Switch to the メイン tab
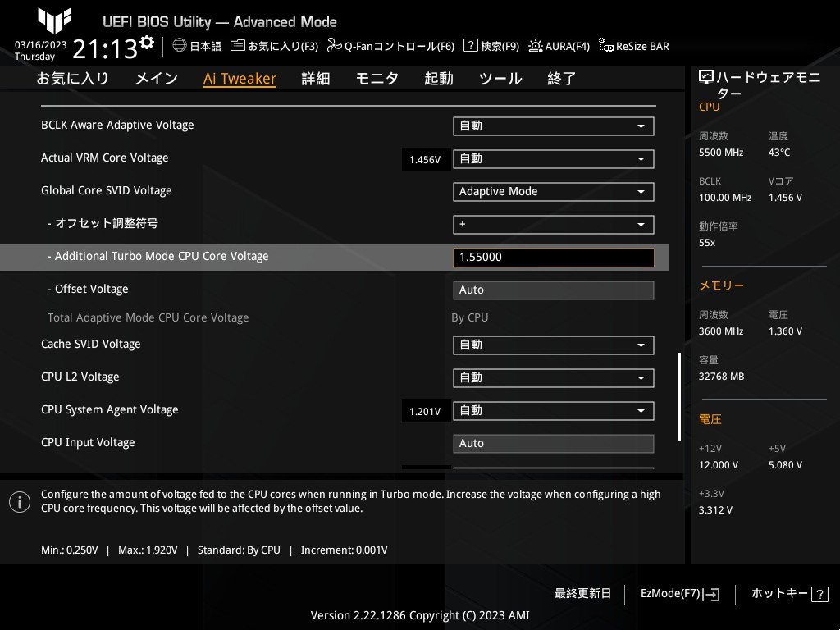Image resolution: width=840 pixels, height=630 pixels. tap(157, 79)
